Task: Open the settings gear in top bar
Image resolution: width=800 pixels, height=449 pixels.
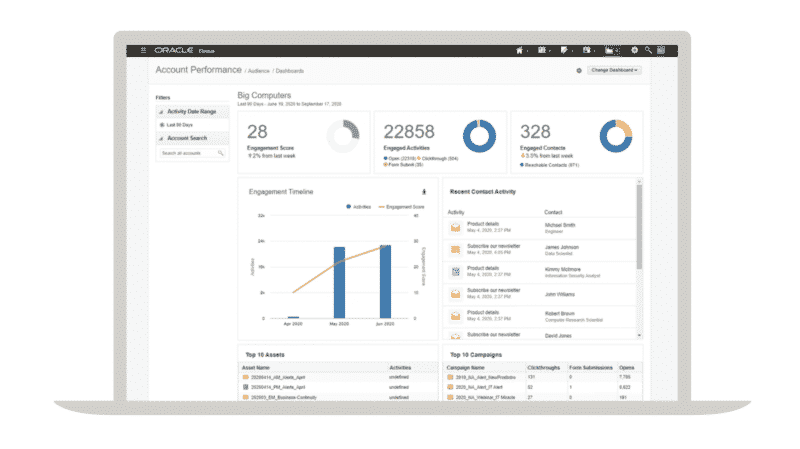Action: click(633, 49)
